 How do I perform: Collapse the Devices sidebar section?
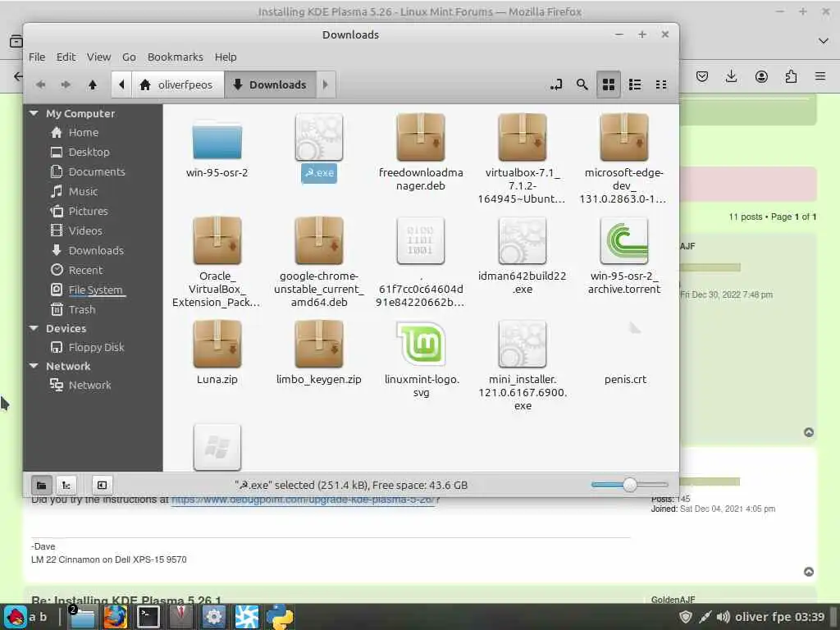point(34,328)
